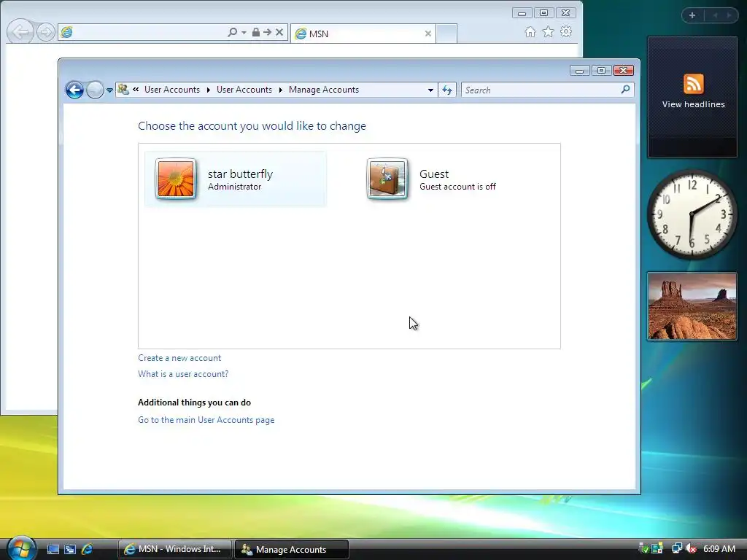The width and height of the screenshot is (747, 560).
Task: Click the Search field in Manage Accounts
Action: (x=547, y=90)
